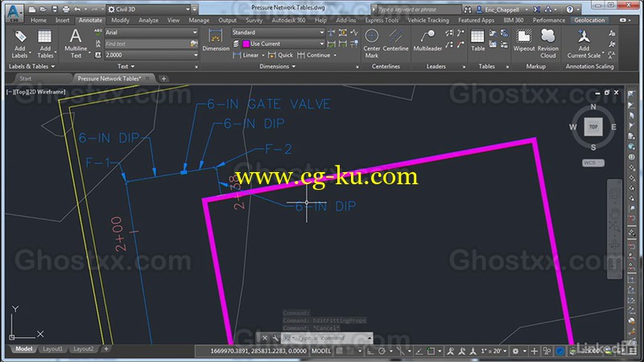Switch to the Layout1 tab
644x362 pixels.
52,349
